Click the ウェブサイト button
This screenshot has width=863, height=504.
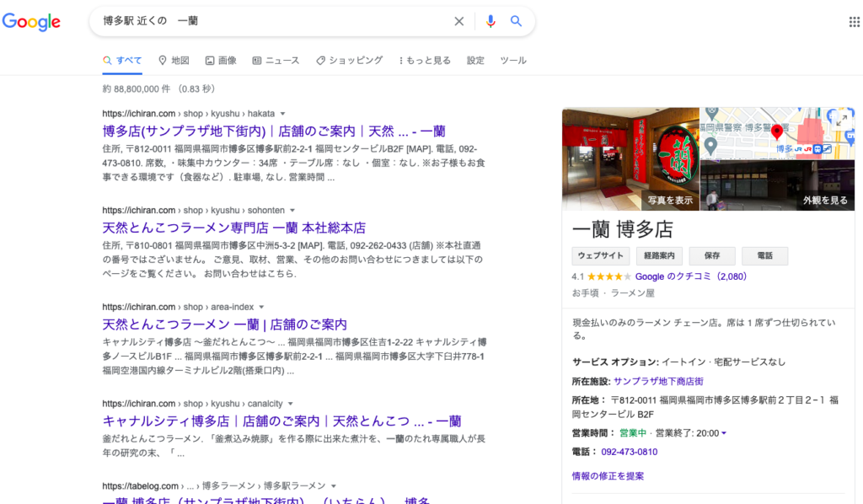(600, 256)
